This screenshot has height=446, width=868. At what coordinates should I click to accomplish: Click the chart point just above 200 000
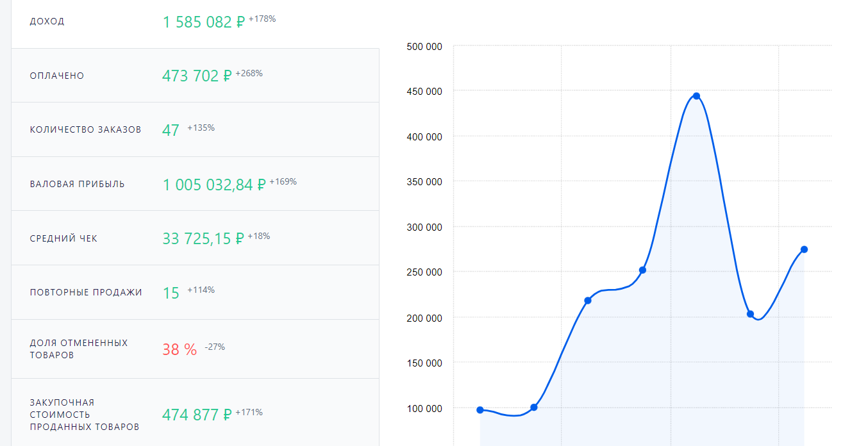[750, 314]
